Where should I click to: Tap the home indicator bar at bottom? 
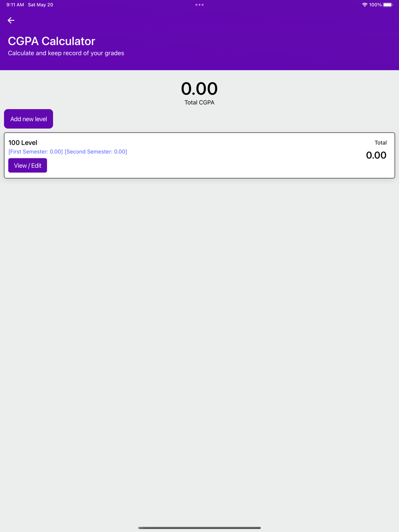[199, 528]
